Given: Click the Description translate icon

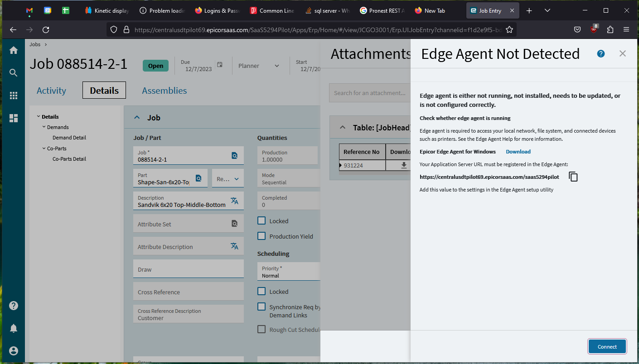Looking at the screenshot, I should [x=234, y=201].
